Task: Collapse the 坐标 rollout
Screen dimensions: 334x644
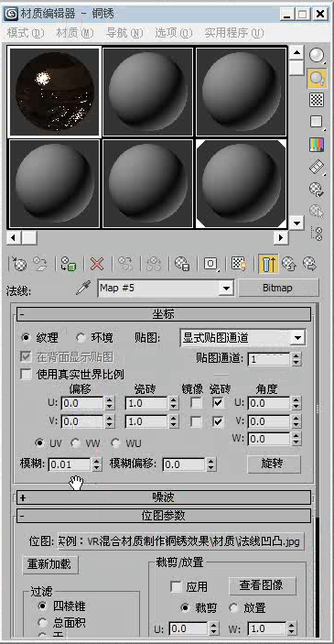Action: 164,314
